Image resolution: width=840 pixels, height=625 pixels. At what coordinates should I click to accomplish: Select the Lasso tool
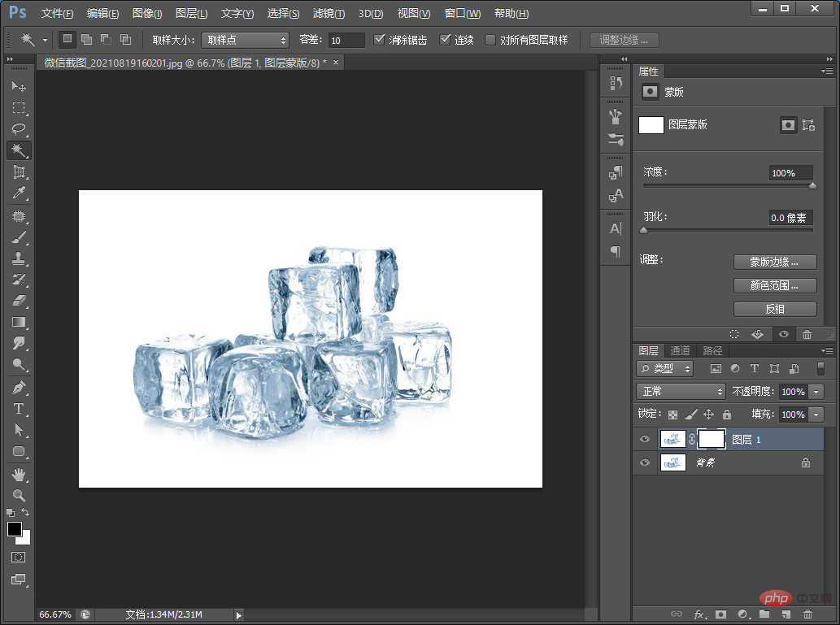click(20, 129)
